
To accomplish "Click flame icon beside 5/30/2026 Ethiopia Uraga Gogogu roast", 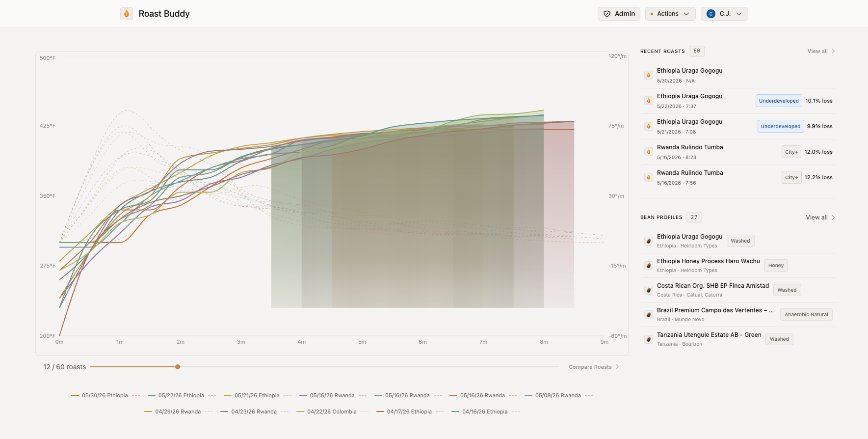I will point(649,75).
